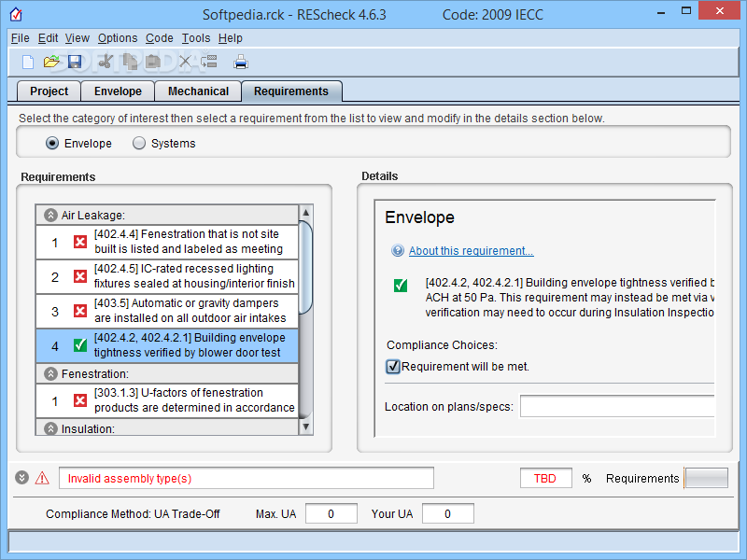Expand the message panel with down chevron

point(21,478)
